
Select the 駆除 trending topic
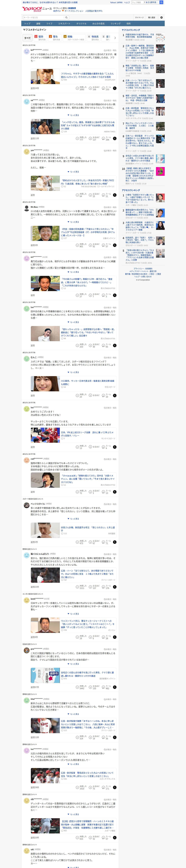coord(40,38)
